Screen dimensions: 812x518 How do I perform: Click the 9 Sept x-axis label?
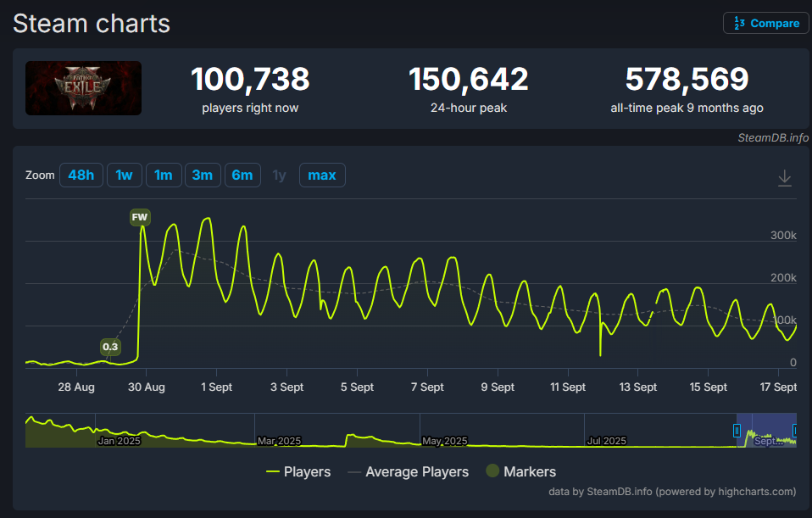click(x=498, y=387)
